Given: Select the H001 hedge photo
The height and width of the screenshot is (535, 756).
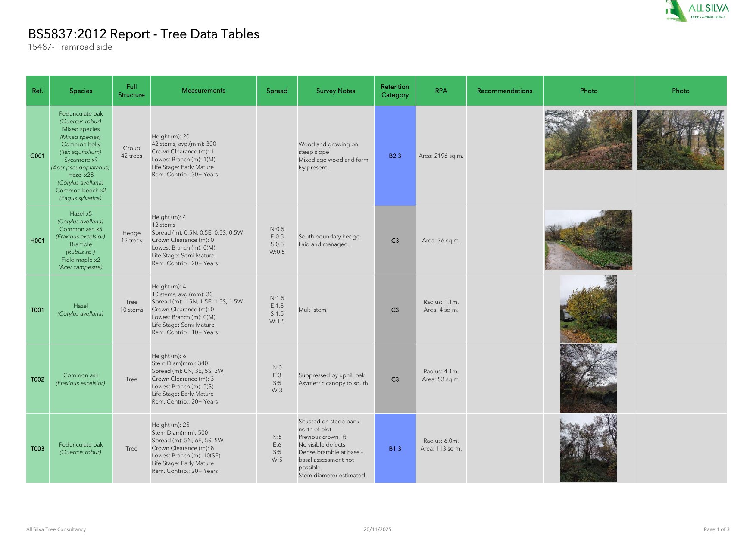Looking at the screenshot, I should coord(588,240).
